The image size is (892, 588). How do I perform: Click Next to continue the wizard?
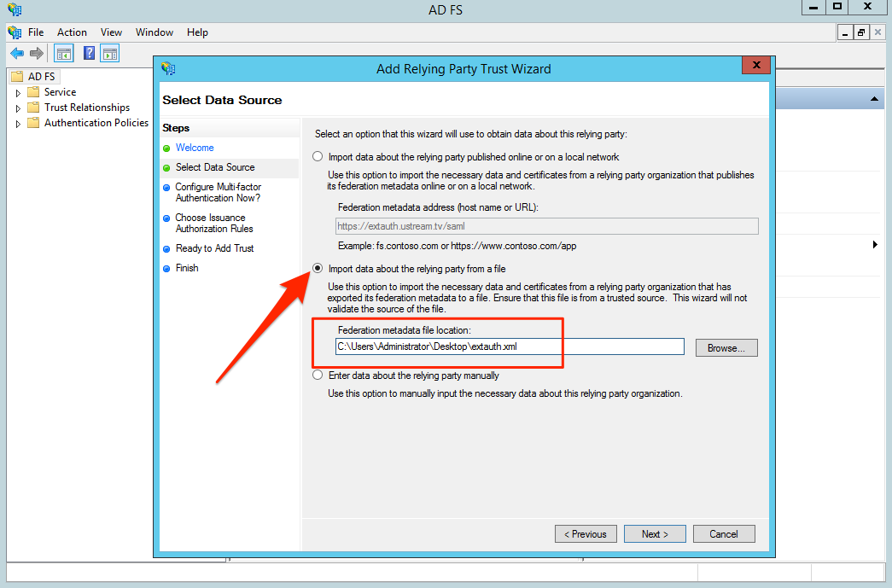click(x=655, y=534)
